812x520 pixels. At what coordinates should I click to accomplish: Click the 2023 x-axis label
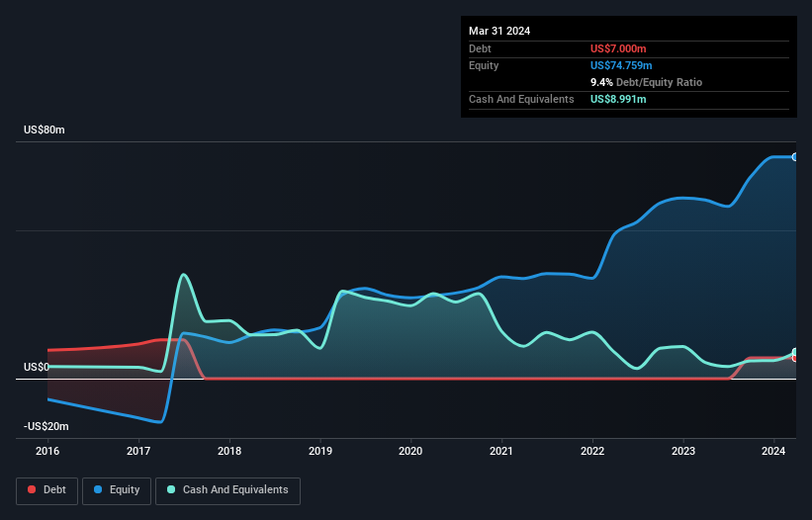pyautogui.click(x=683, y=451)
